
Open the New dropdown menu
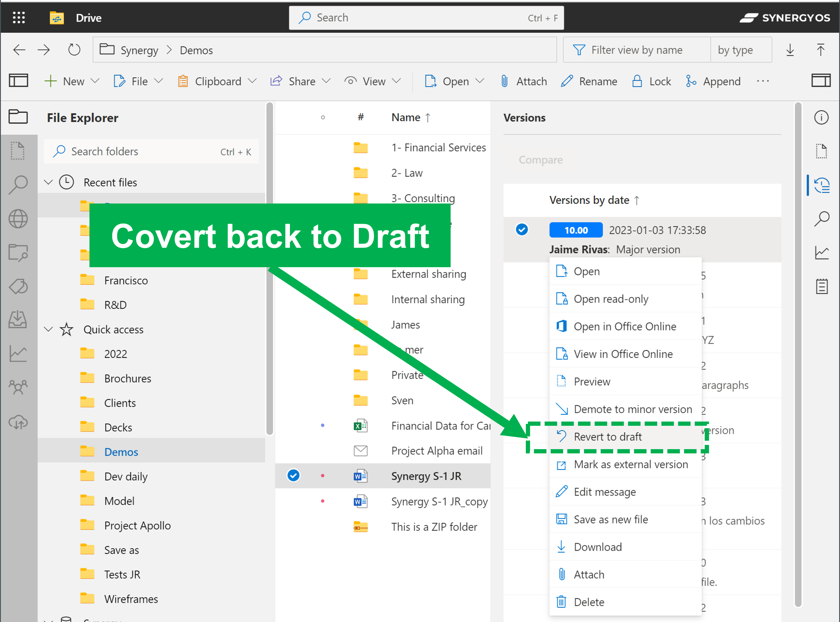coord(72,81)
